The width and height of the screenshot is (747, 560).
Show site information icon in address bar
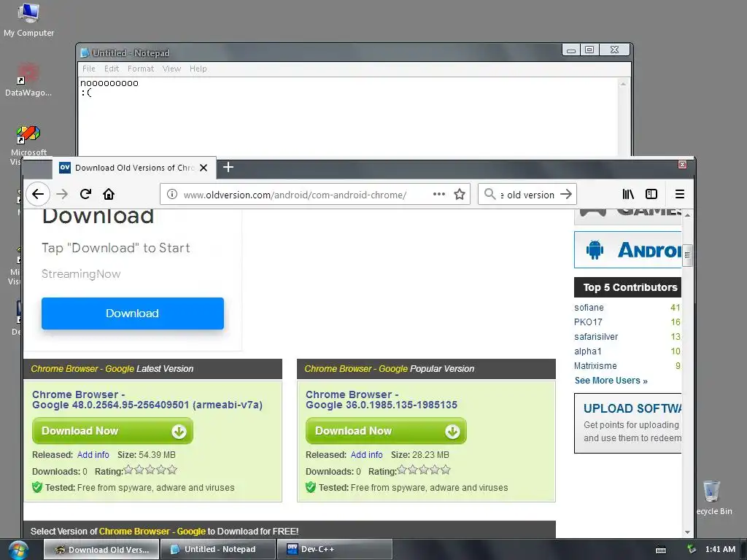[x=172, y=194]
